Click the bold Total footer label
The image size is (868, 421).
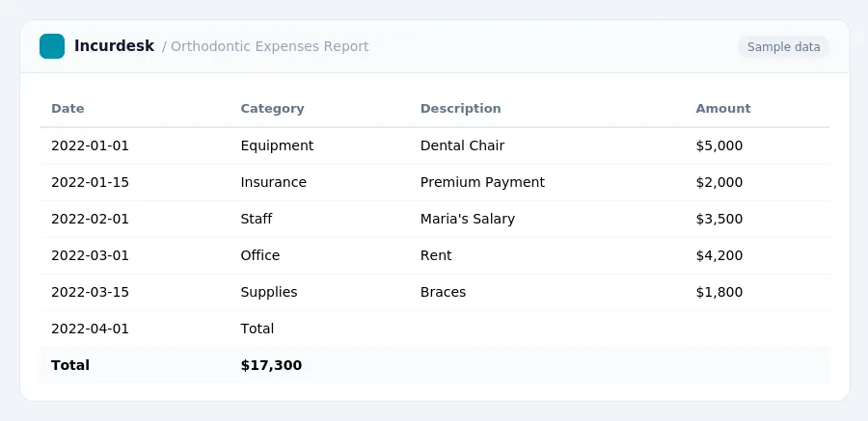click(70, 365)
